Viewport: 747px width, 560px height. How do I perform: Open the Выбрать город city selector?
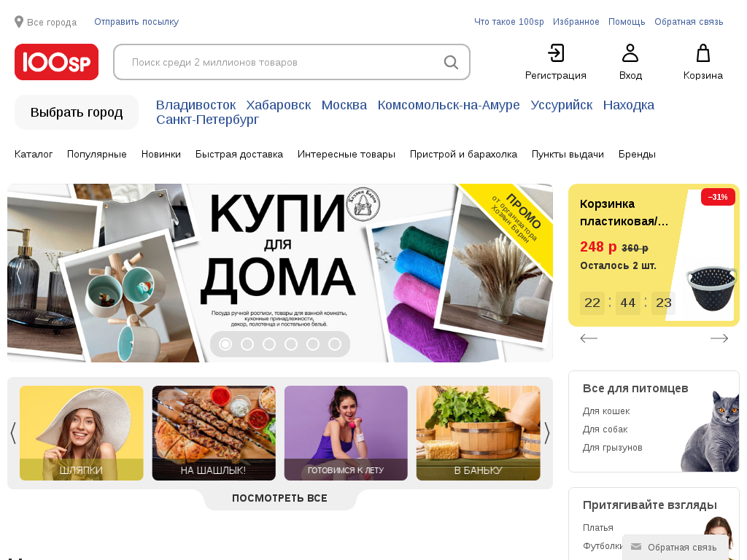pyautogui.click(x=77, y=112)
